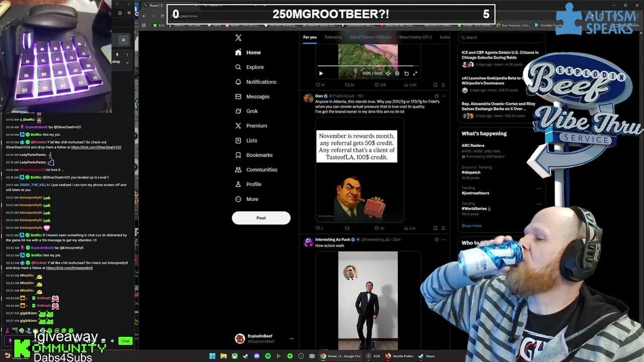644x362 pixels.
Task: Open Grok in the X sidebar
Action: [247, 111]
